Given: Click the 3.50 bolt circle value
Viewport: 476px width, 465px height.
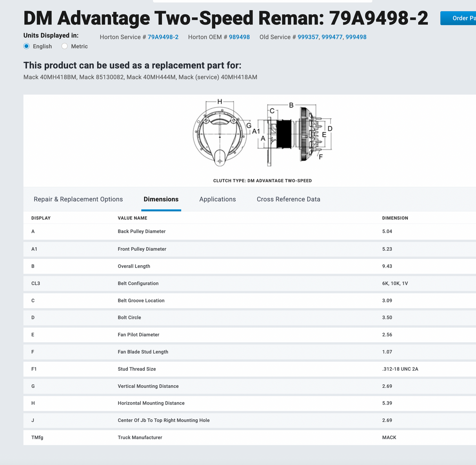Looking at the screenshot, I should [x=387, y=318].
